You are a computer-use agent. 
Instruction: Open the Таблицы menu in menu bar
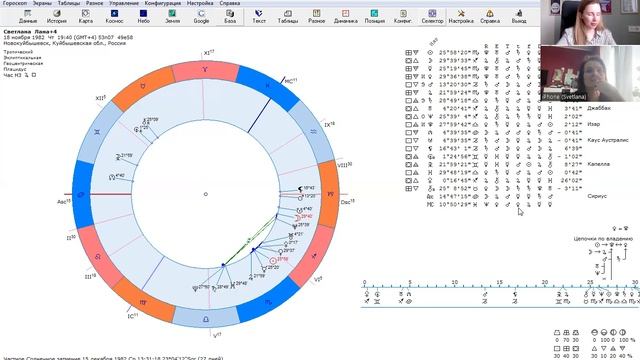(x=69, y=3)
